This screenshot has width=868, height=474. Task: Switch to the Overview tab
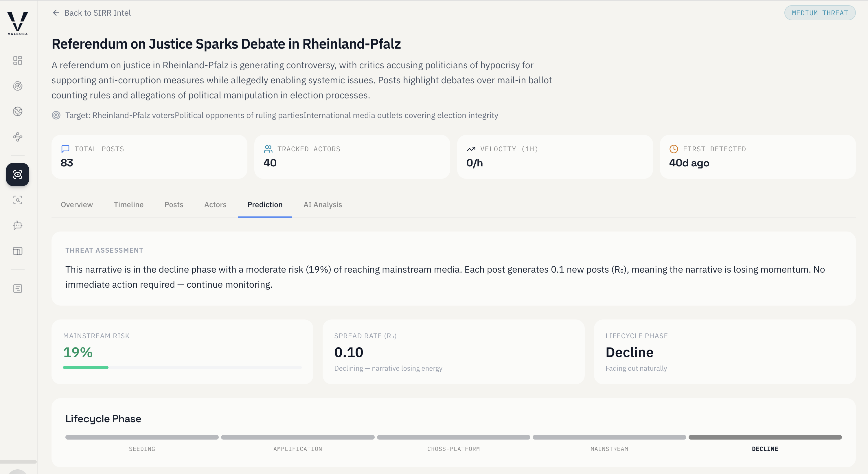tap(76, 205)
